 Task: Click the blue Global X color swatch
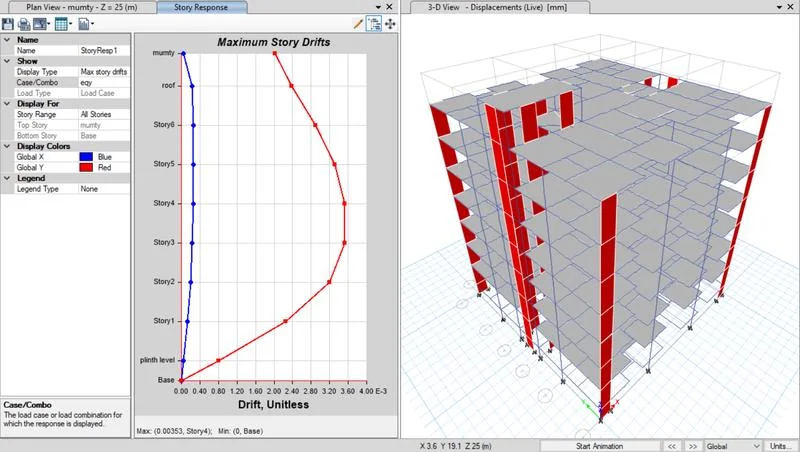[86, 157]
